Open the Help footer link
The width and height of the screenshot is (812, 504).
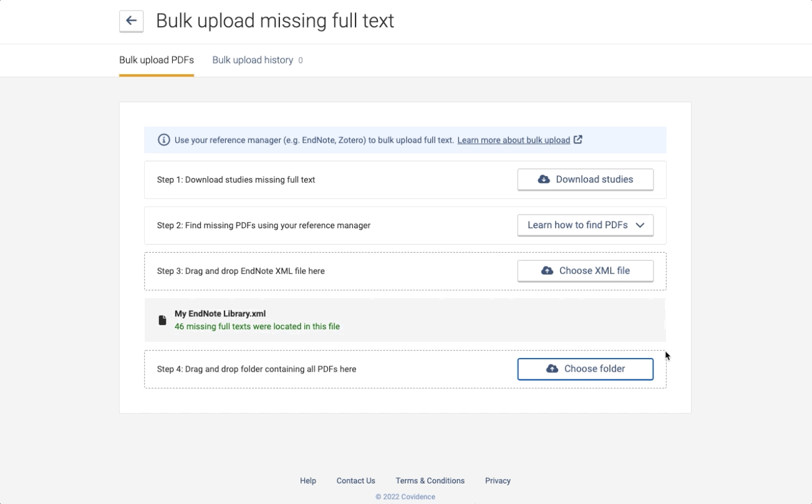point(308,481)
